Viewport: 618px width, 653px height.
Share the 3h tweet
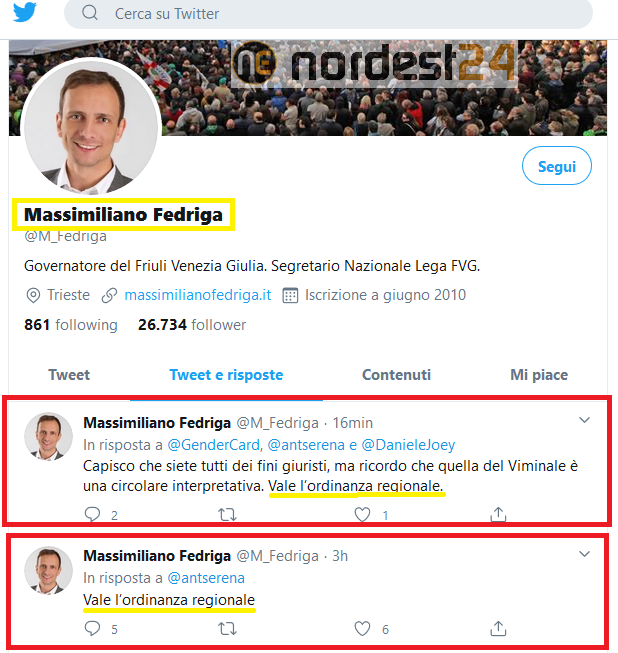tap(498, 629)
